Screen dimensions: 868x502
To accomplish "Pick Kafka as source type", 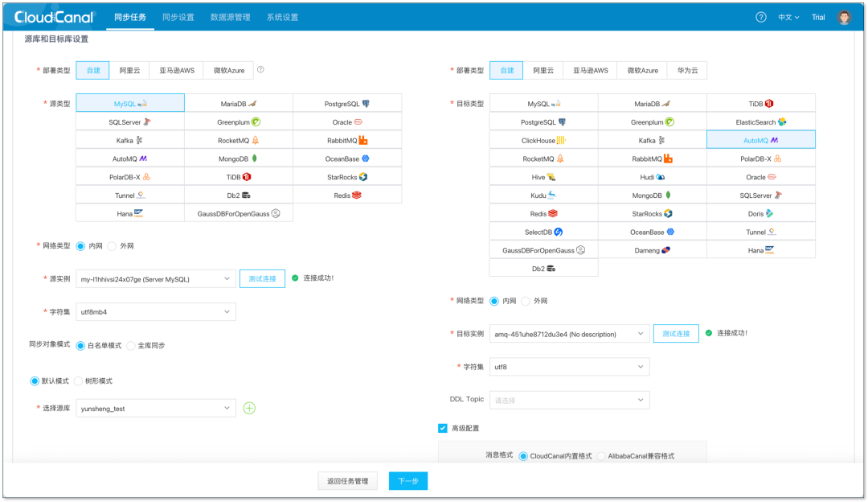I will click(x=130, y=140).
